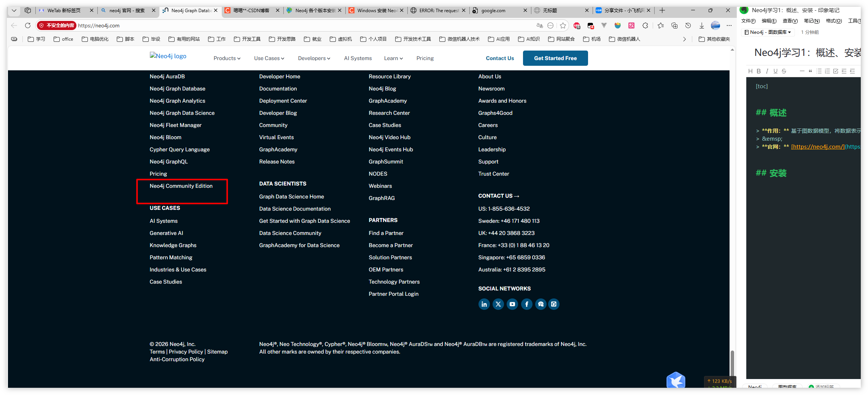Open the browser Settings and more ellipsis
The height and width of the screenshot is (395, 868).
point(729,25)
